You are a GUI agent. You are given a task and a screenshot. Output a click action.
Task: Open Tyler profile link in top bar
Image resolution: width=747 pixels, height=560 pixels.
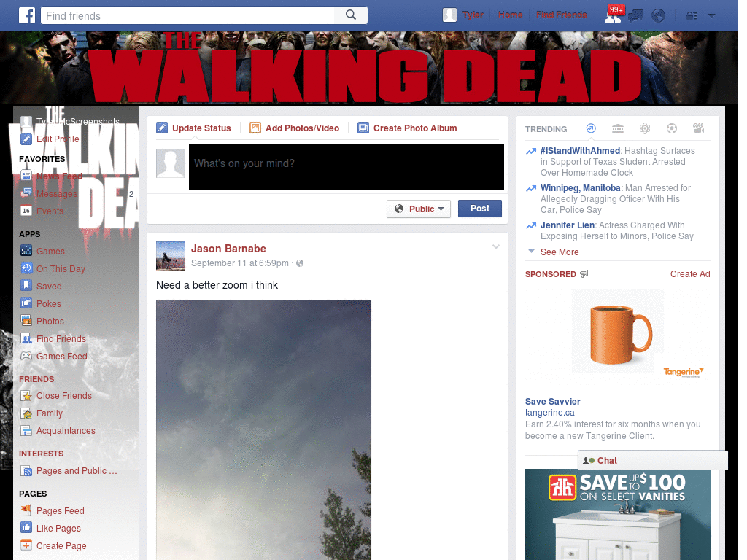tap(473, 15)
